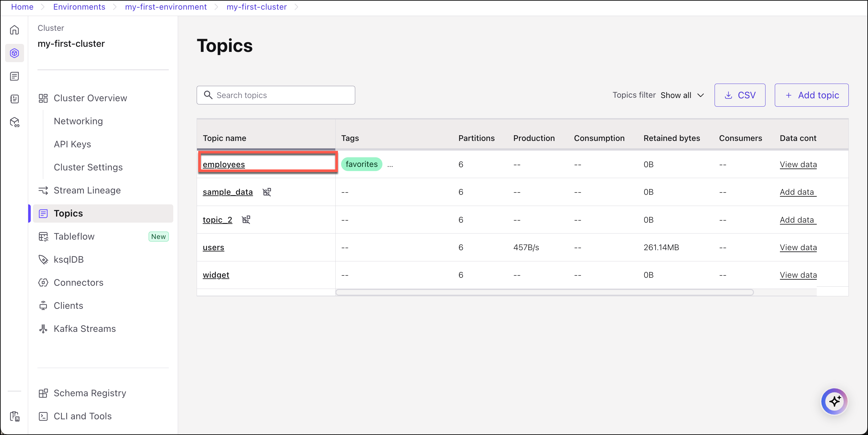Click the Add topic button
This screenshot has height=435, width=868.
click(811, 95)
